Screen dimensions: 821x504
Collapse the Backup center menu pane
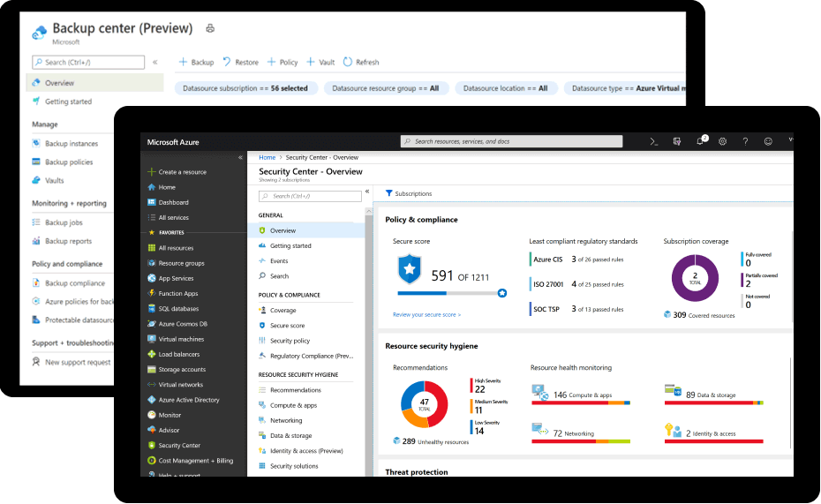tap(155, 63)
